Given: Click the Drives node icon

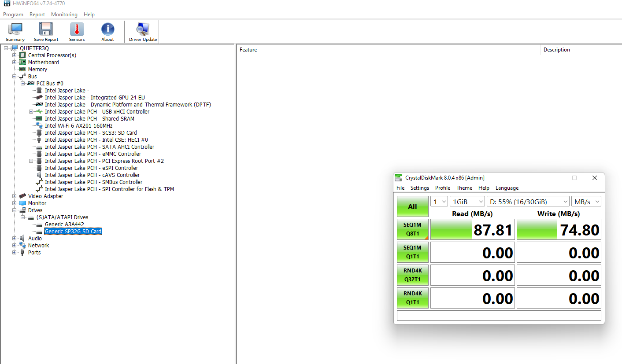Looking at the screenshot, I should click(22, 210).
